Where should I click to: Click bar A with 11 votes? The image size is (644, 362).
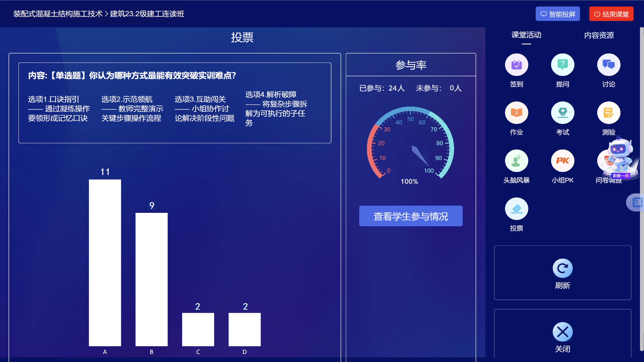[x=105, y=263]
